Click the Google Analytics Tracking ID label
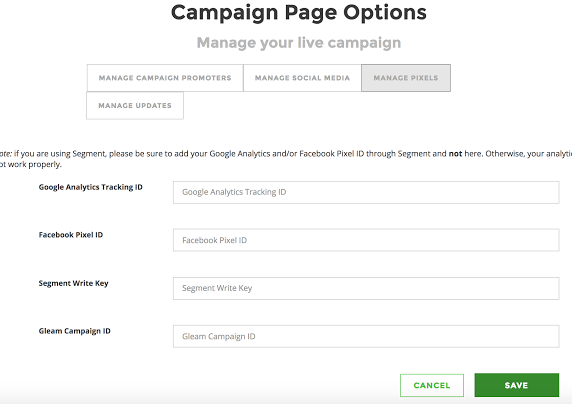The image size is (572, 404). (x=90, y=187)
